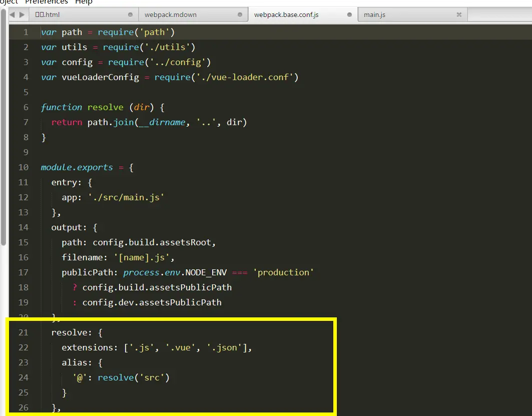Click unsaved dot on webpack.mdown tab

(240, 15)
